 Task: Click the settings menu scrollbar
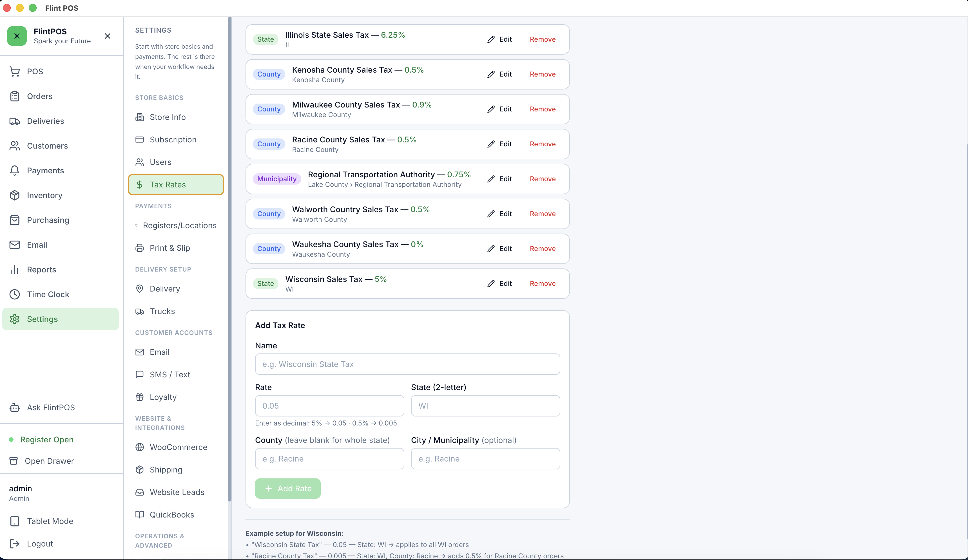tap(230, 259)
